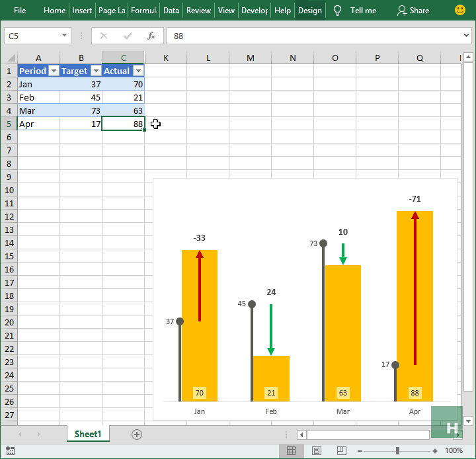476x459 pixels.
Task: Open the Data ribbon tab
Action: click(x=171, y=11)
